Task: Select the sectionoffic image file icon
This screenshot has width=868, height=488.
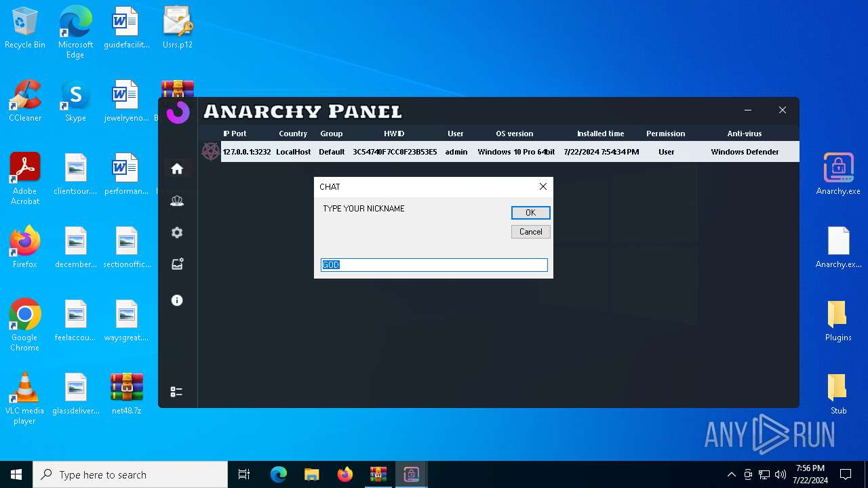Action: pyautogui.click(x=126, y=248)
